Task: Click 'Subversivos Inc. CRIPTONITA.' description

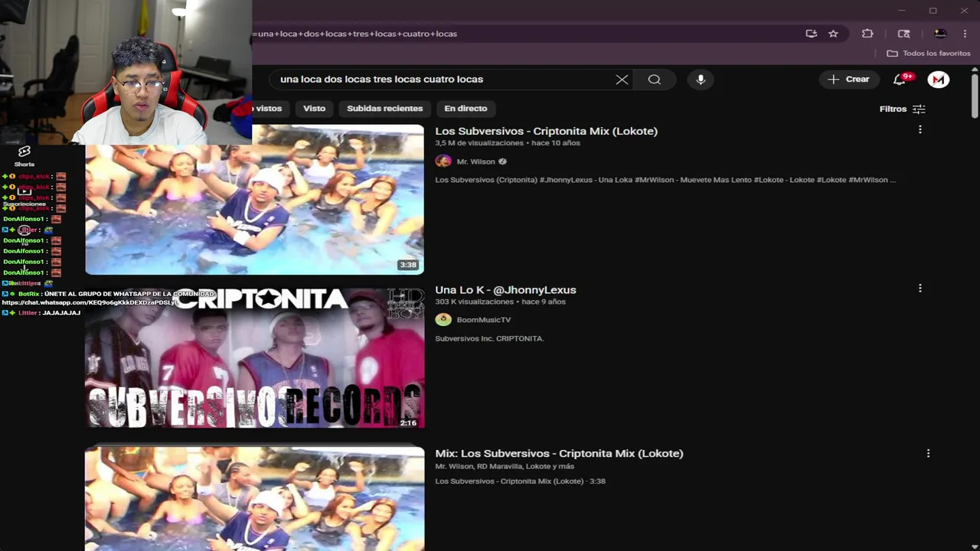Action: (489, 338)
